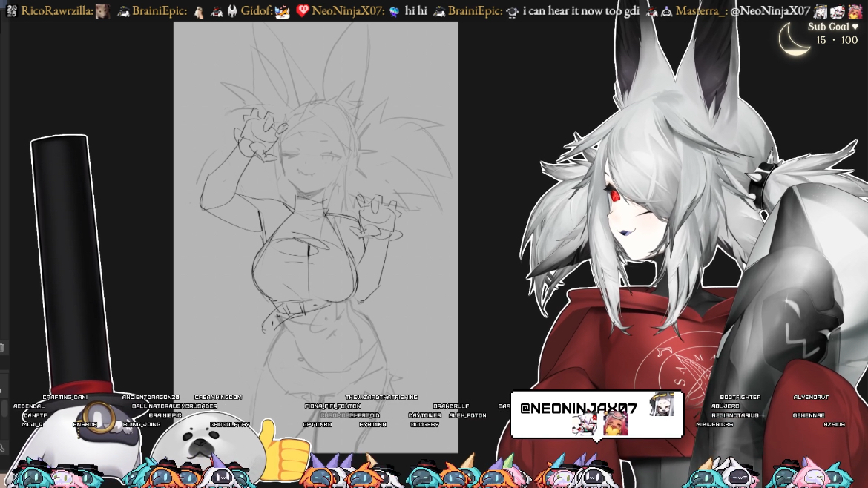Click the tall black top hat
This screenshot has height=488, width=868.
(x=72, y=265)
